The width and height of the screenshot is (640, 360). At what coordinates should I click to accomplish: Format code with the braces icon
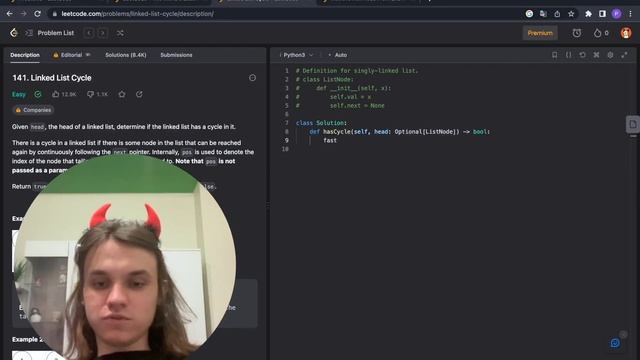pos(569,55)
